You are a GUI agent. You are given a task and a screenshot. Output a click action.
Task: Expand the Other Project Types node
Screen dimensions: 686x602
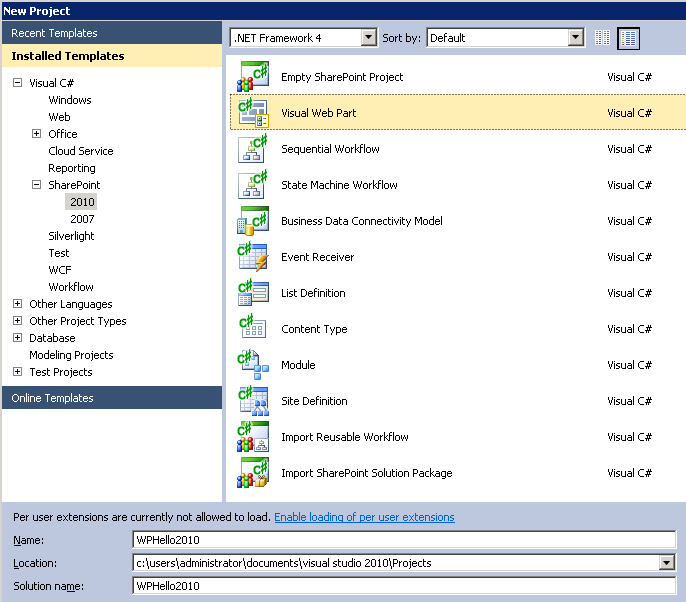18,320
